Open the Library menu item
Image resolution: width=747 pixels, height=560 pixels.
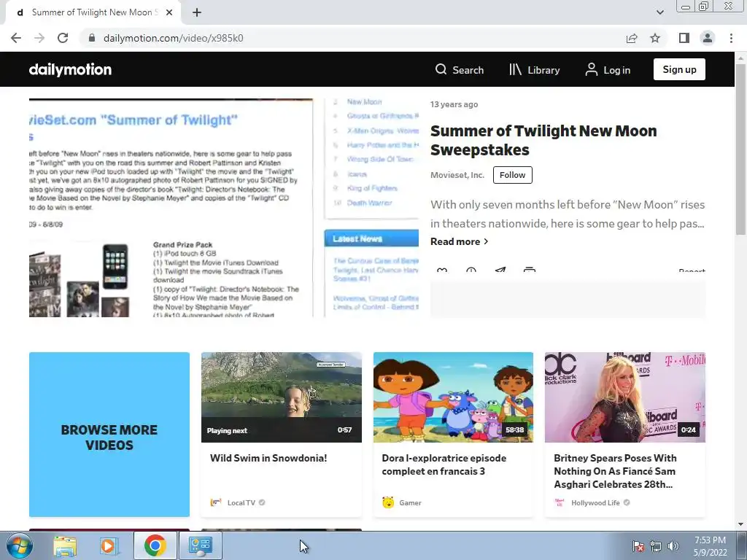coord(534,70)
